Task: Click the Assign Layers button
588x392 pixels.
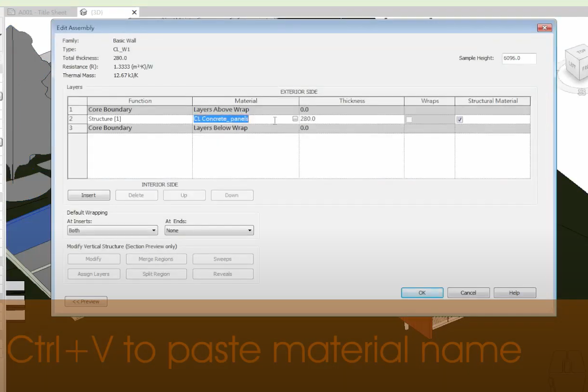Action: [x=93, y=274]
